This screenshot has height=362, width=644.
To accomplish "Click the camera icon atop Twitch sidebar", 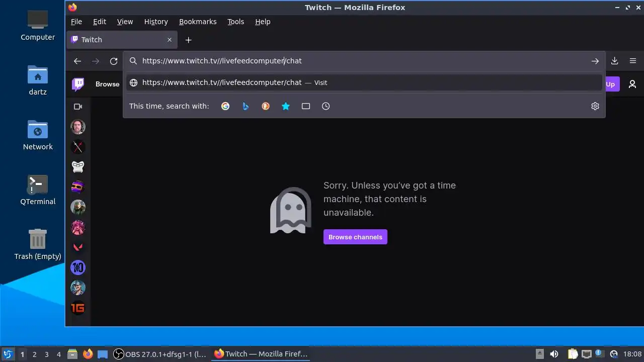I will point(78,107).
